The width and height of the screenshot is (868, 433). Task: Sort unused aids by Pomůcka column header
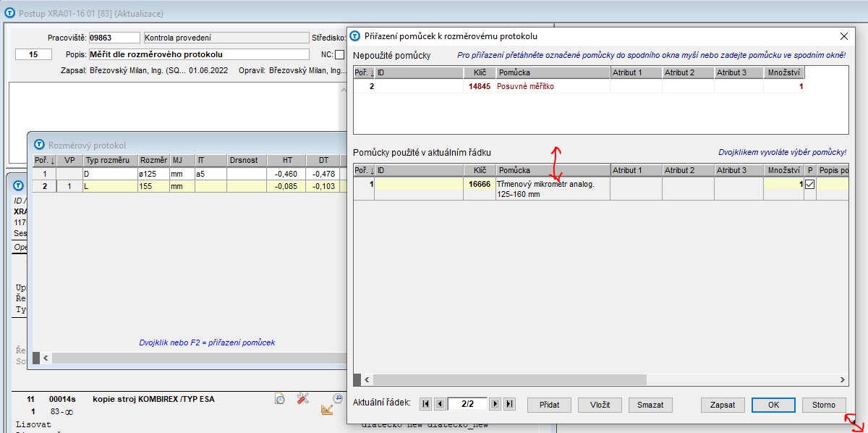point(553,72)
